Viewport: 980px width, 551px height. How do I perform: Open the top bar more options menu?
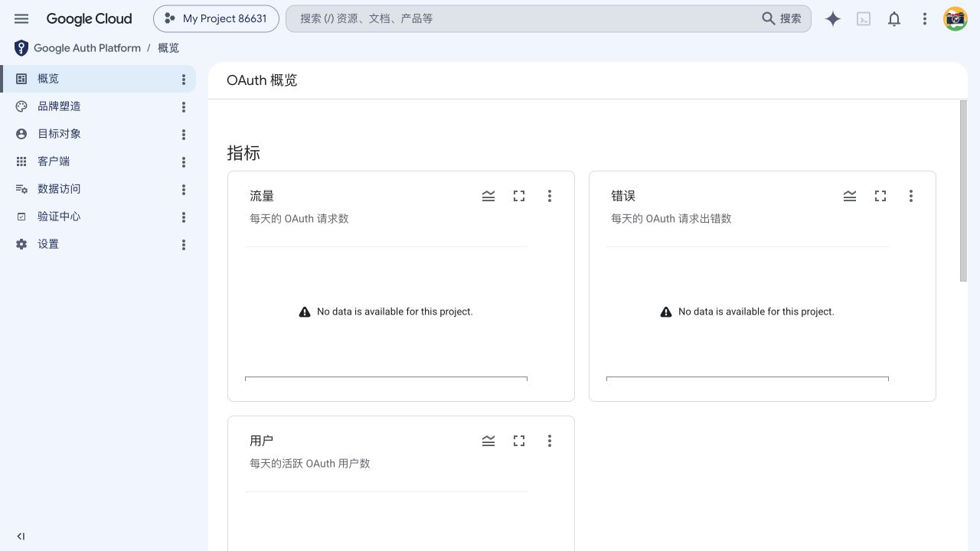925,19
